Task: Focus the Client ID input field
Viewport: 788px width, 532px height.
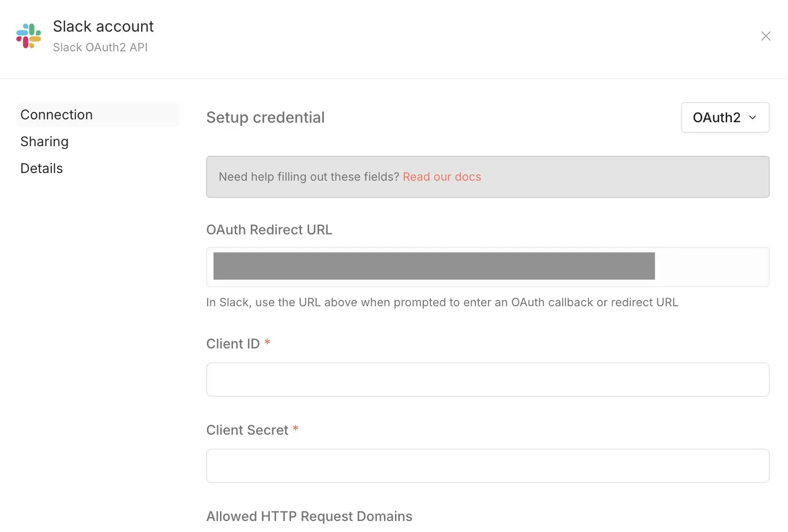Action: coord(487,380)
